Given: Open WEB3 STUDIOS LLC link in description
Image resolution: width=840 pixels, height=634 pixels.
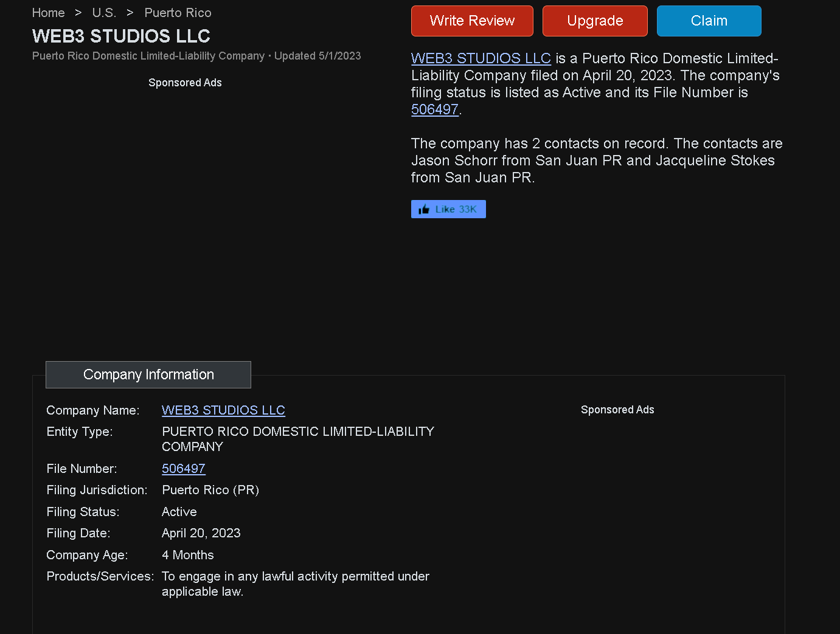Looking at the screenshot, I should click(481, 58).
